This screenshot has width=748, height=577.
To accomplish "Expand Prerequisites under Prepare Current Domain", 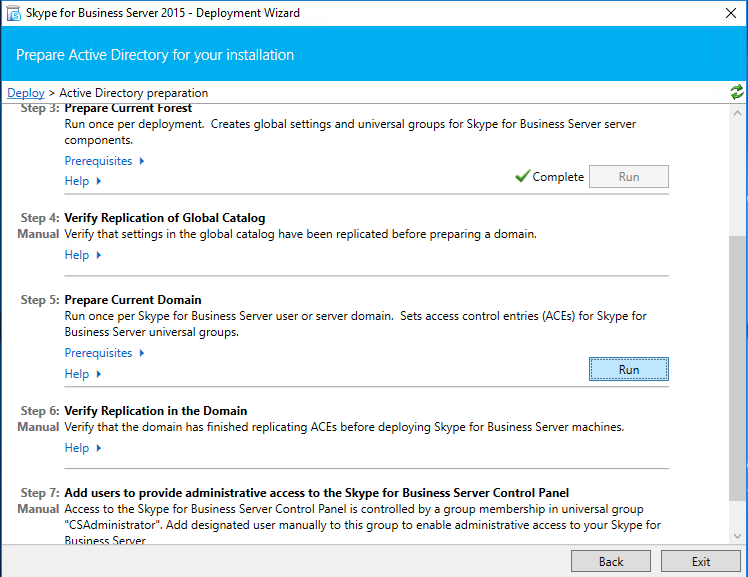I will pyautogui.click(x=104, y=353).
